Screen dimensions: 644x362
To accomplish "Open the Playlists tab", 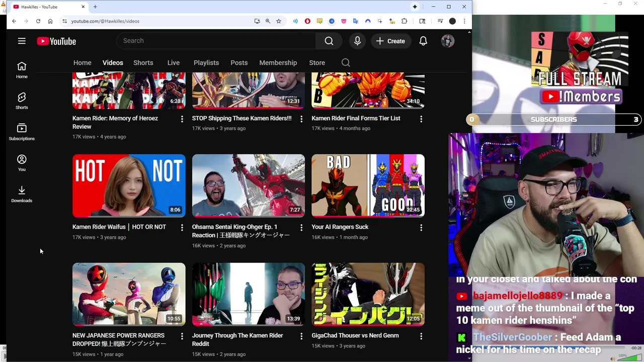I will coord(206,63).
